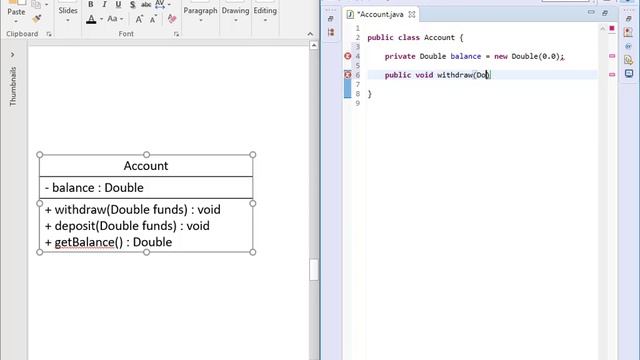Click '- balance : Double' in the diagram

tap(94, 188)
